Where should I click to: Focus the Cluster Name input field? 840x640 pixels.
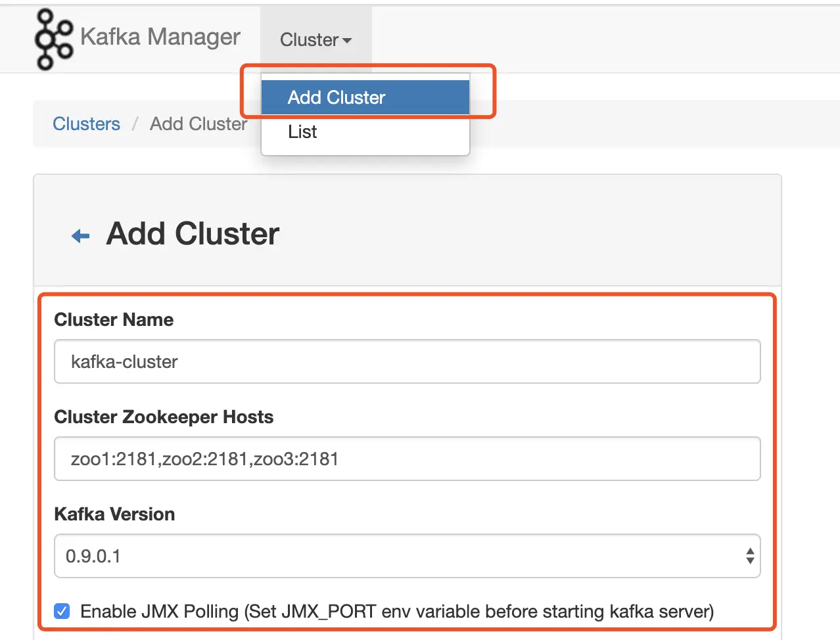407,361
